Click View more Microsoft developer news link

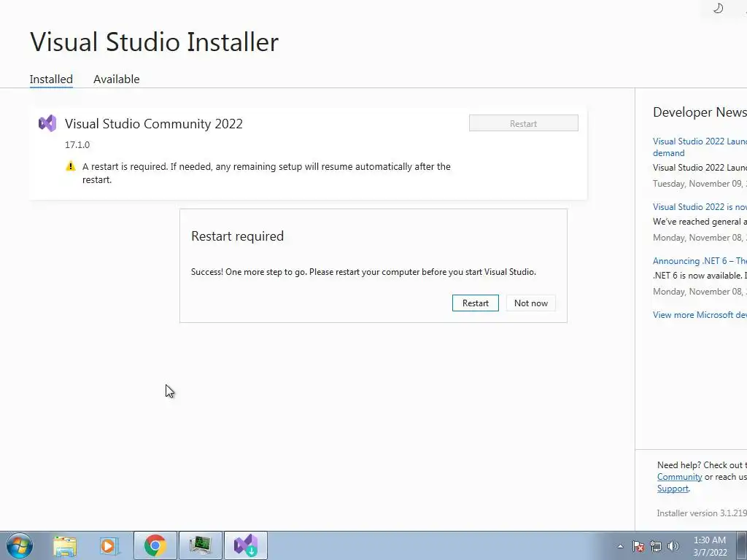pos(700,315)
